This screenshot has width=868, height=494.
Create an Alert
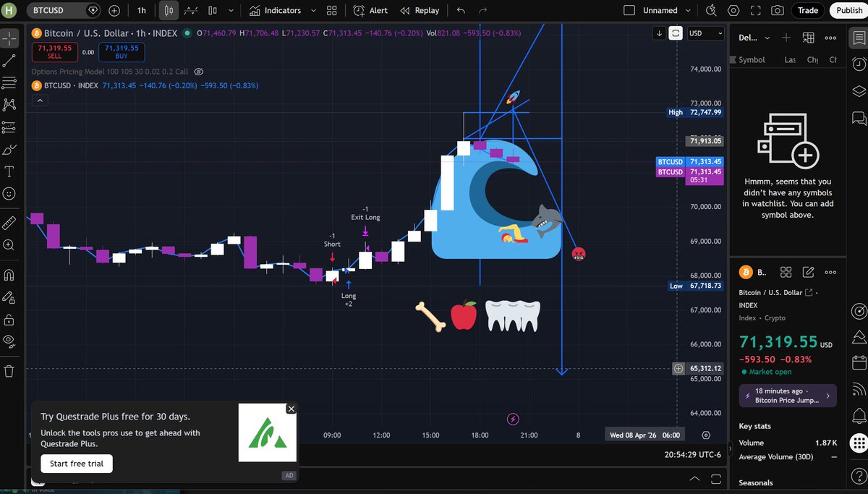pyautogui.click(x=370, y=10)
